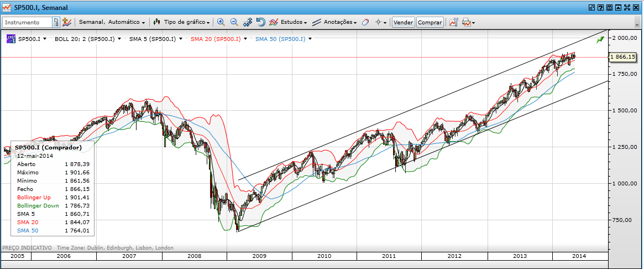
Task: Click the 1 866,15 current price label
Action: pyautogui.click(x=623, y=57)
